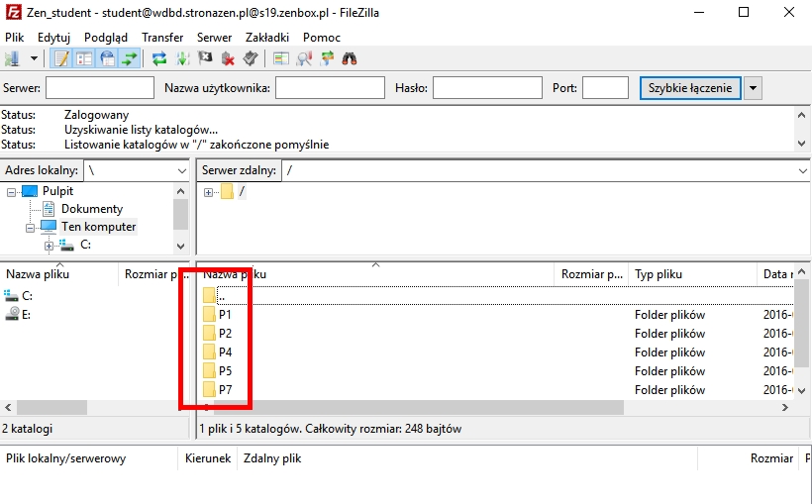Focus the Hasło password field
812x504 pixels.
tap(487, 87)
